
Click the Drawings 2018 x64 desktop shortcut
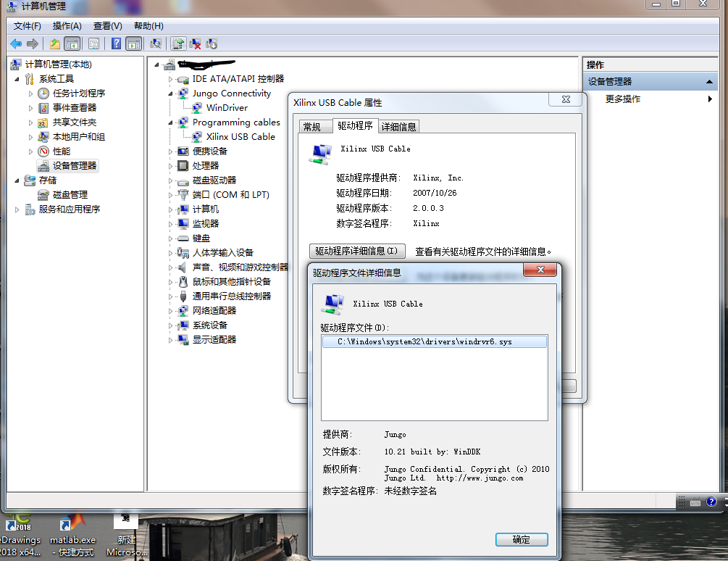tap(20, 536)
